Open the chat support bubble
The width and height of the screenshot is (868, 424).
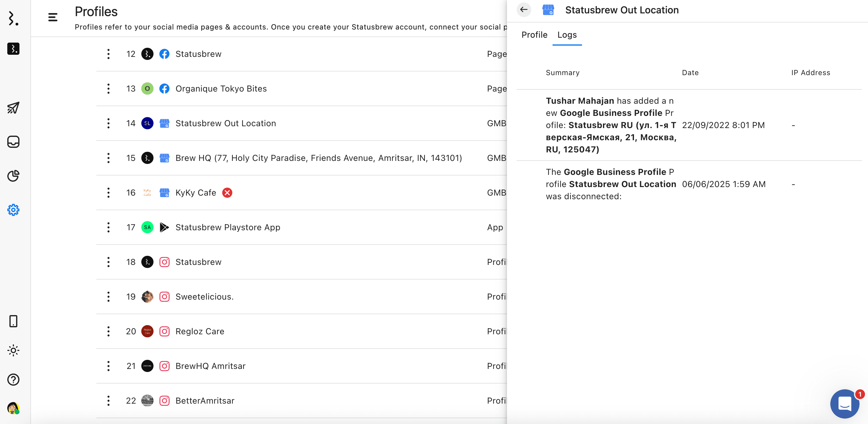click(x=844, y=403)
